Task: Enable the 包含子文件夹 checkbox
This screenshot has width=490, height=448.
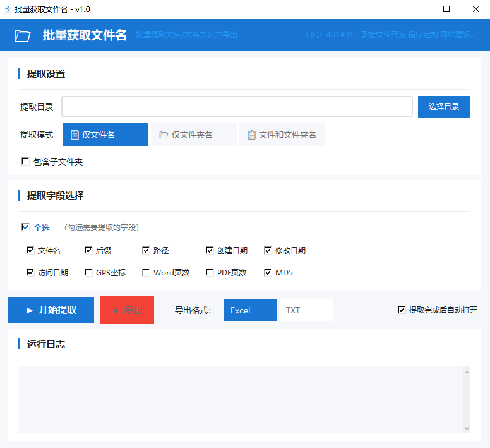Action: click(25, 161)
